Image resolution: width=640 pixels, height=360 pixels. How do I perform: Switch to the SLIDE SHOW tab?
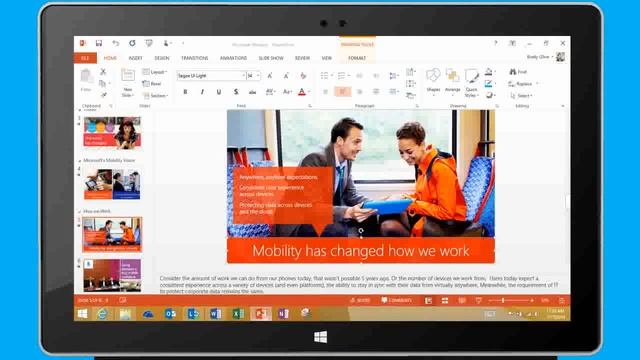271,58
